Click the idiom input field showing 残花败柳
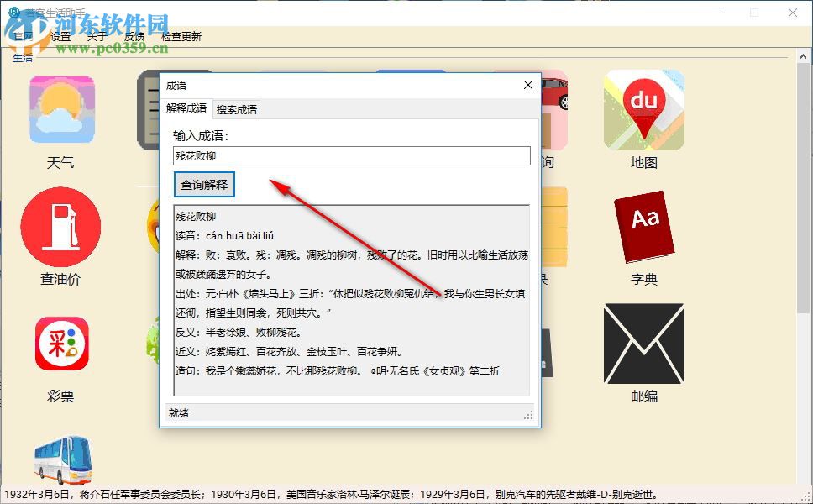The width and height of the screenshot is (813, 504). click(x=349, y=155)
